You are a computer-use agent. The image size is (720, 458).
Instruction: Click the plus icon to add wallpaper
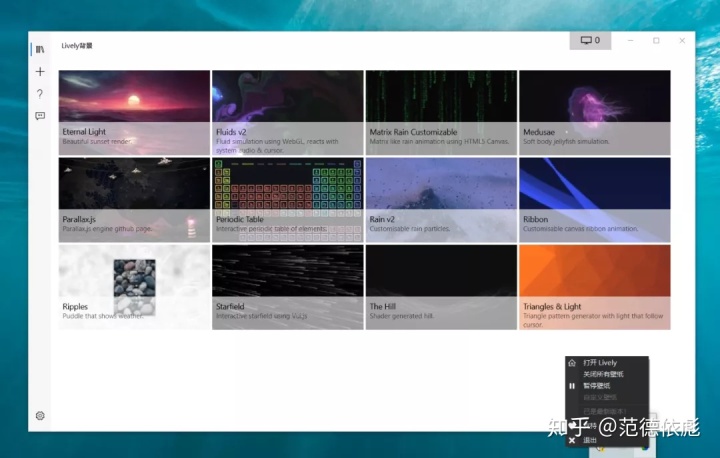coord(40,72)
